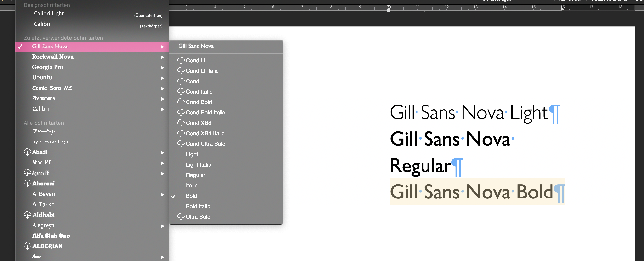Click the cloud download icon next to Aharoni

[x=27, y=183]
